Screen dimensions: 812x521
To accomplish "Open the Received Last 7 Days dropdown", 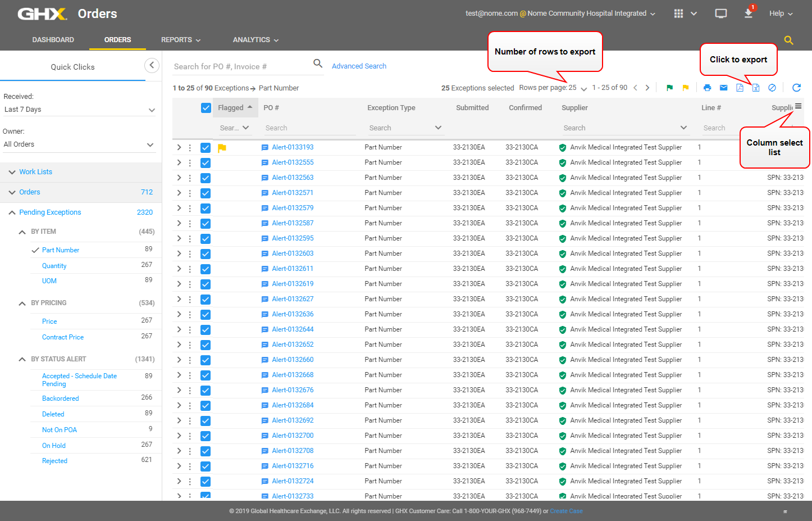I will coord(79,110).
